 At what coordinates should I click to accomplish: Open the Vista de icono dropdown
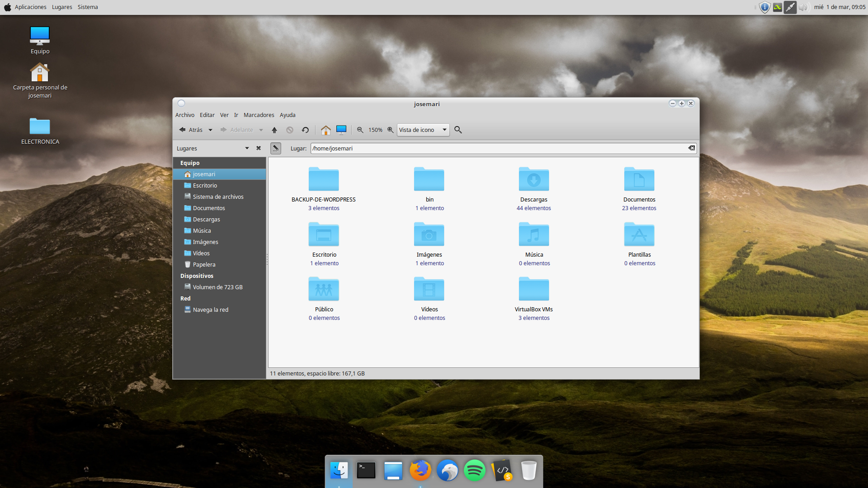point(423,130)
